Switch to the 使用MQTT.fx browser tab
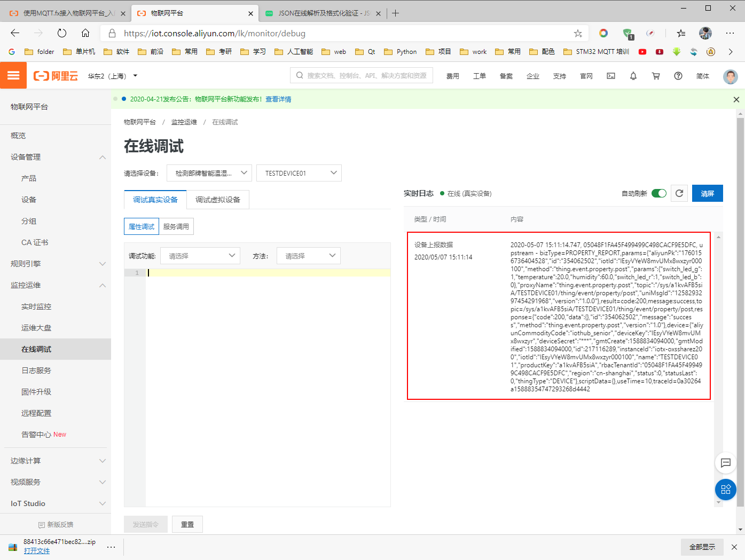Image resolution: width=745 pixels, height=560 pixels. (x=68, y=13)
